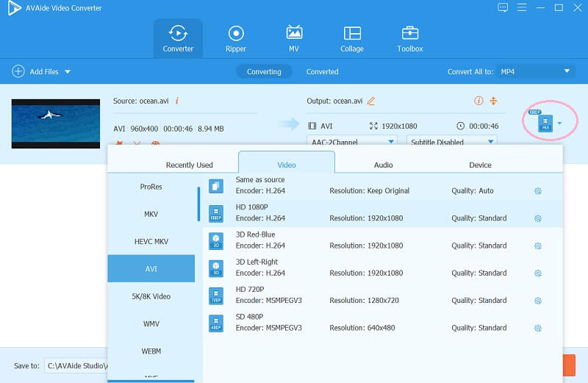Viewport: 588px width, 383px height.
Task: Open the MV maker module
Action: 294,38
